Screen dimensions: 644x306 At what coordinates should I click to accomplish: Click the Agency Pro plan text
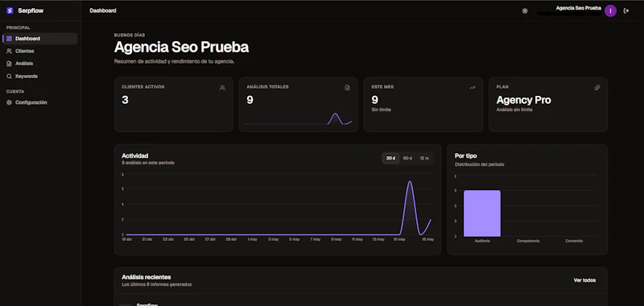coord(524,100)
